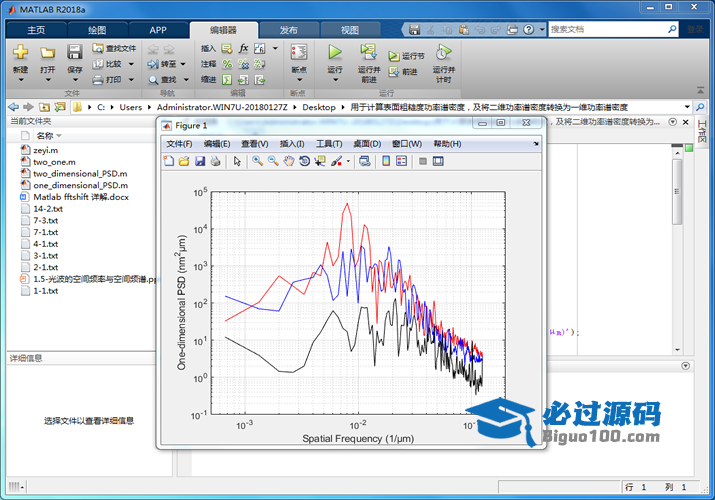
Task: Select the file zeyi.m in the folder list
Action: [45, 150]
